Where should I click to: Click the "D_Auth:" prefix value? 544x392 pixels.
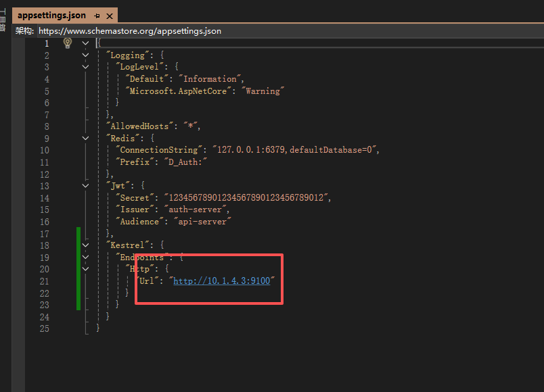click(185, 162)
